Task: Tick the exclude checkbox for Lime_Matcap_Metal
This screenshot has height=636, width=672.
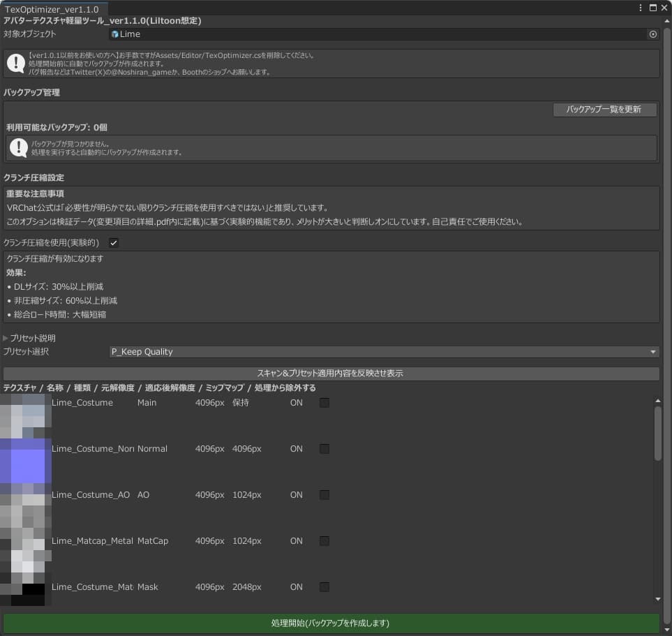Action: point(324,541)
